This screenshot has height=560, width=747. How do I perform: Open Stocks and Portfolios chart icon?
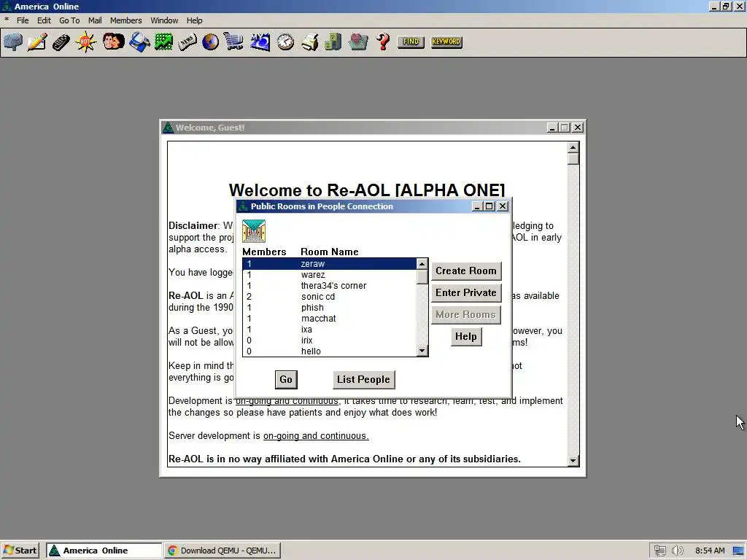click(x=163, y=42)
